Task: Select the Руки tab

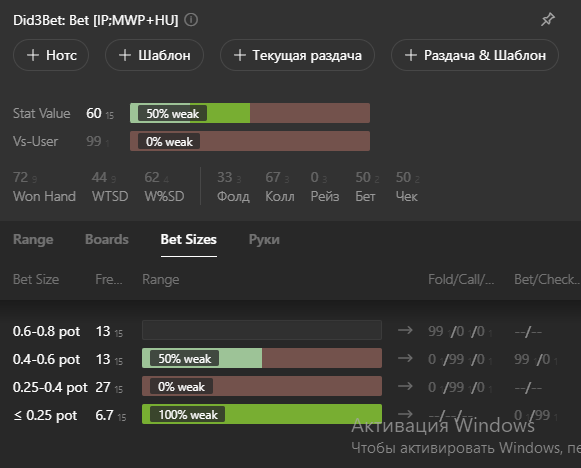Action: pyautogui.click(x=264, y=239)
